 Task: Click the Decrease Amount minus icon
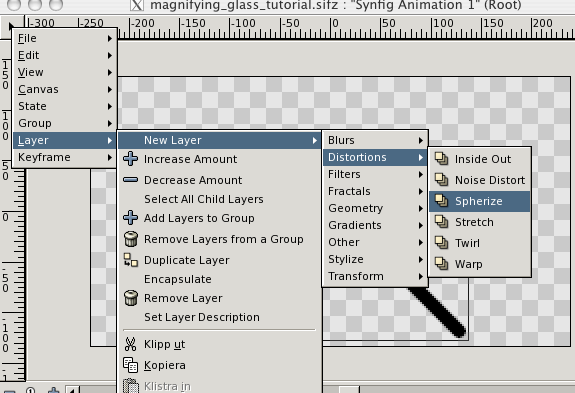pos(131,180)
